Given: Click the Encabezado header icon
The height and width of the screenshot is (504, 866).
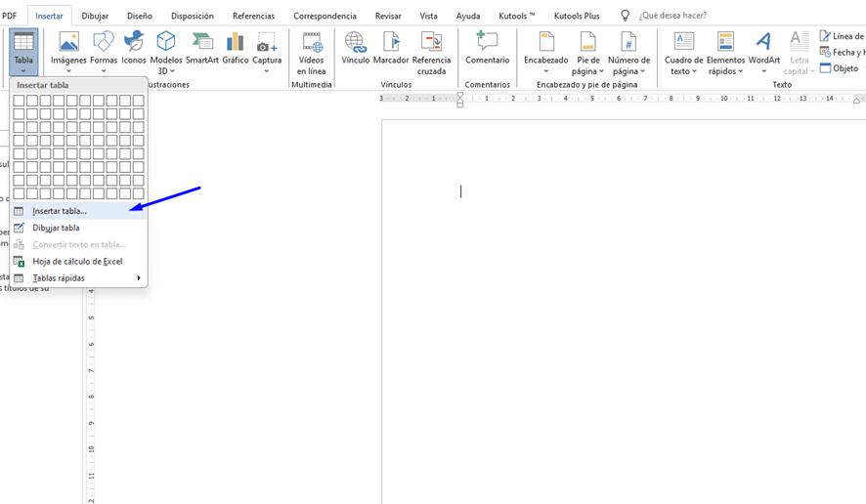Looking at the screenshot, I should click(x=546, y=41).
